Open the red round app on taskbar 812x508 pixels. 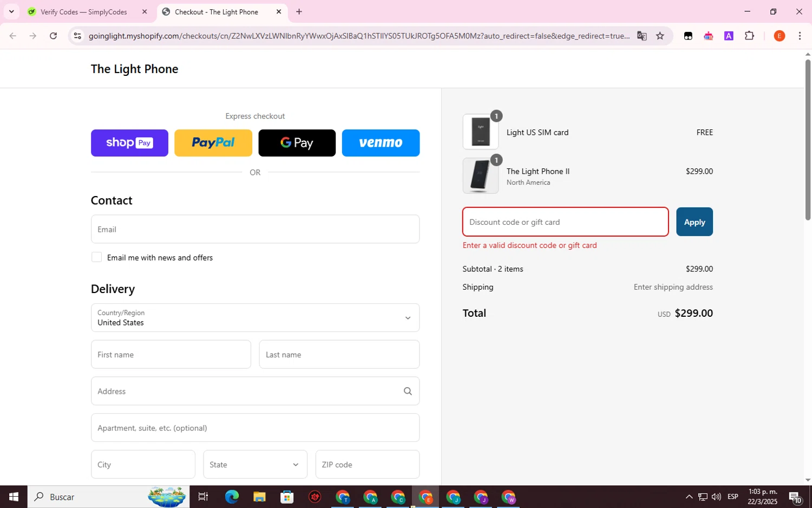point(315,497)
